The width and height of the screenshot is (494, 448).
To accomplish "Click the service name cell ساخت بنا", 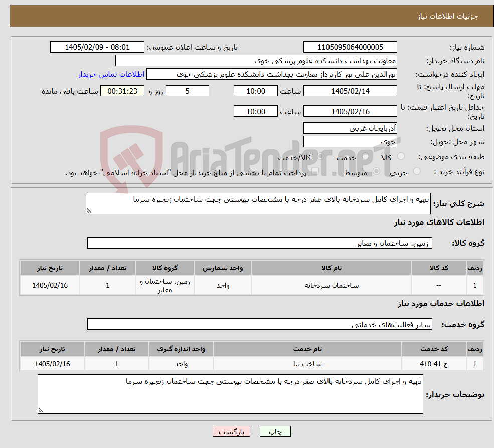I will pos(307,364).
